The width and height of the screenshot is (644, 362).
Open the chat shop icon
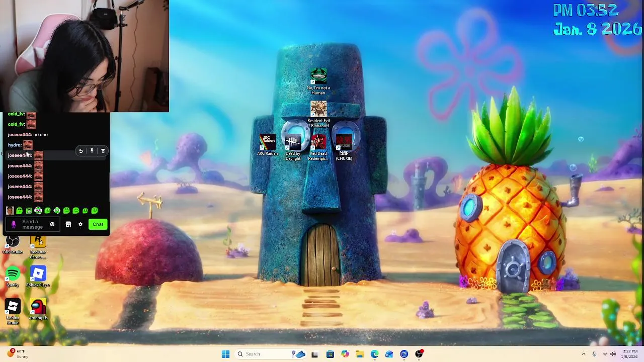68,224
